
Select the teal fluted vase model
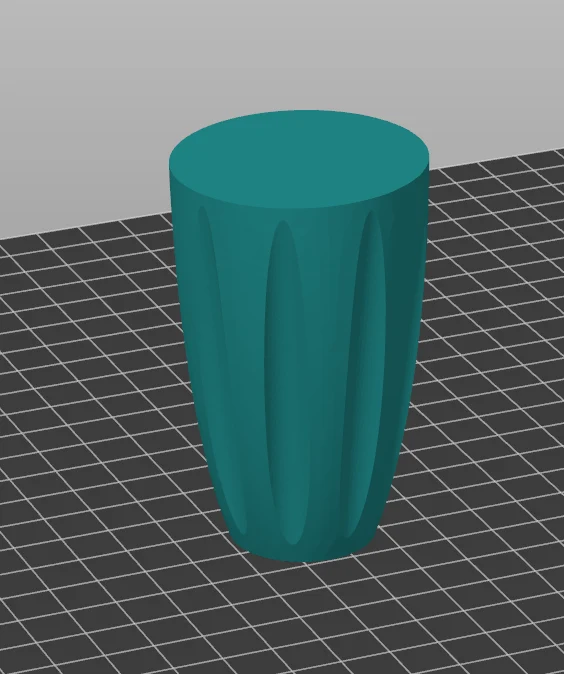point(300,335)
